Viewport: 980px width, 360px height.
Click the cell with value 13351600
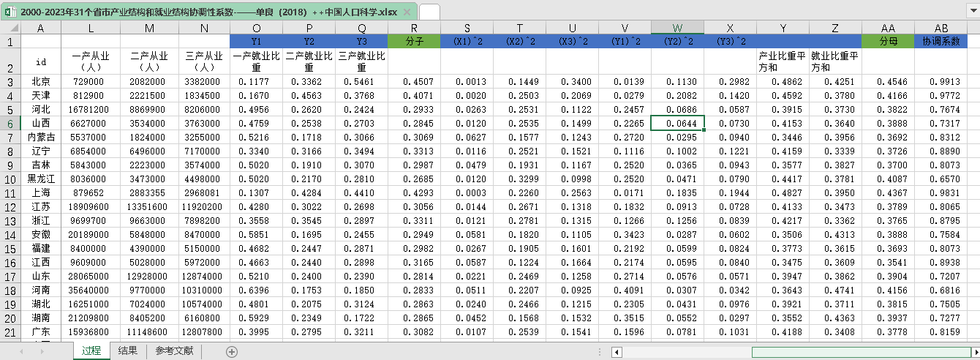149,208
